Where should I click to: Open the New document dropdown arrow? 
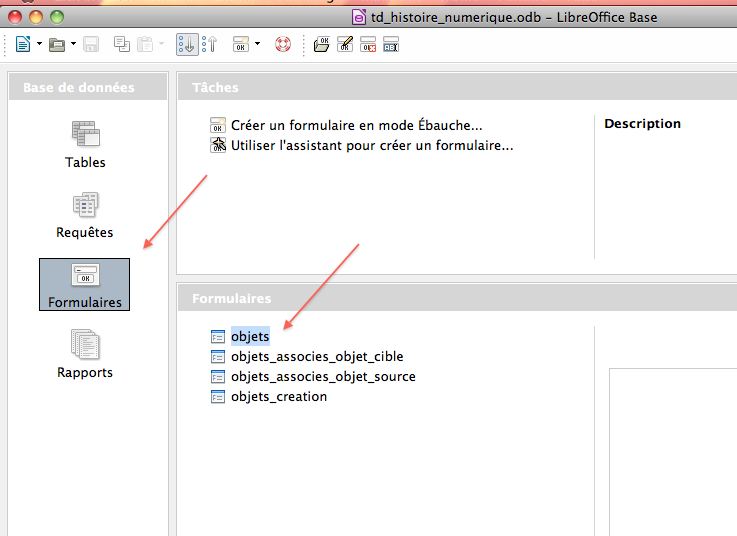pyautogui.click(x=39, y=44)
